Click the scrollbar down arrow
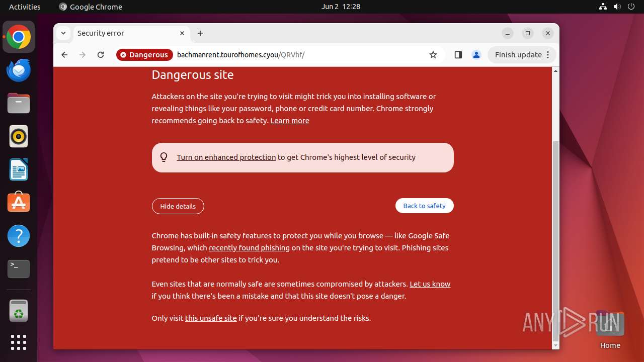The width and height of the screenshot is (644, 362). pos(555,346)
